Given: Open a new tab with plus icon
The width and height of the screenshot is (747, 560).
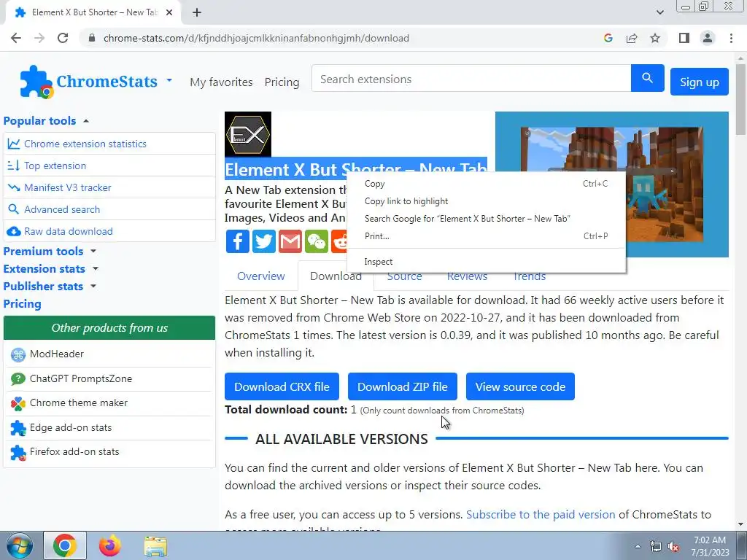Looking at the screenshot, I should [x=197, y=12].
